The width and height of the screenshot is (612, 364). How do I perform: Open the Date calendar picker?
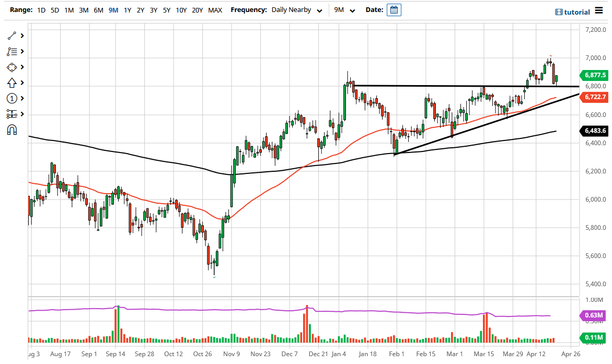394,9
